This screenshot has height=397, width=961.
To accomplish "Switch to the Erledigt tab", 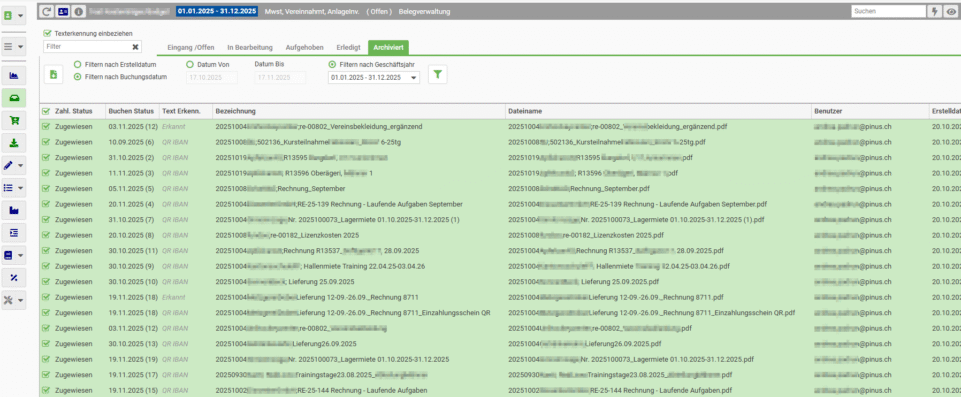I will [348, 47].
